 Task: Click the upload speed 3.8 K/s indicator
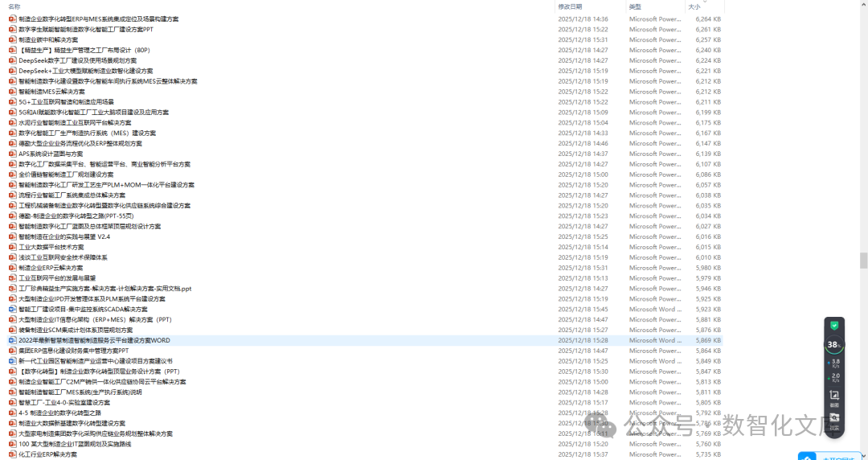[x=834, y=363]
